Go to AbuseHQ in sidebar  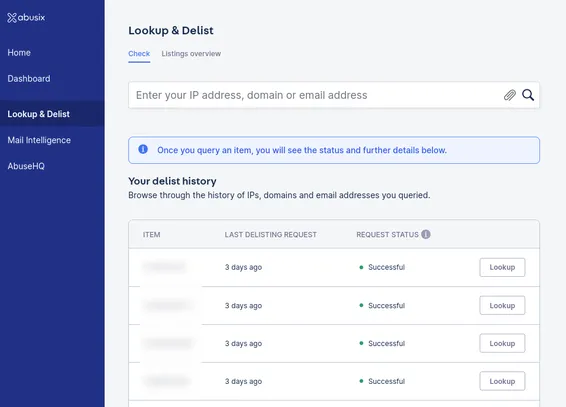click(x=26, y=166)
